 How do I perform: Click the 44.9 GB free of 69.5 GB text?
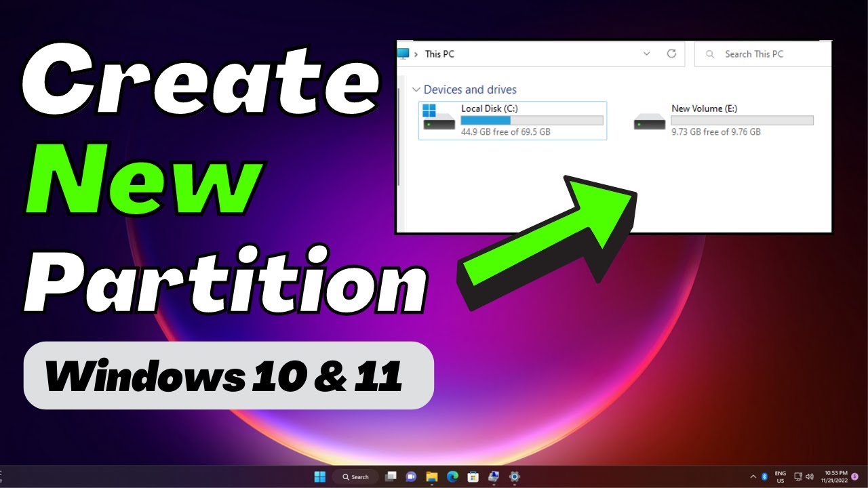(506, 132)
